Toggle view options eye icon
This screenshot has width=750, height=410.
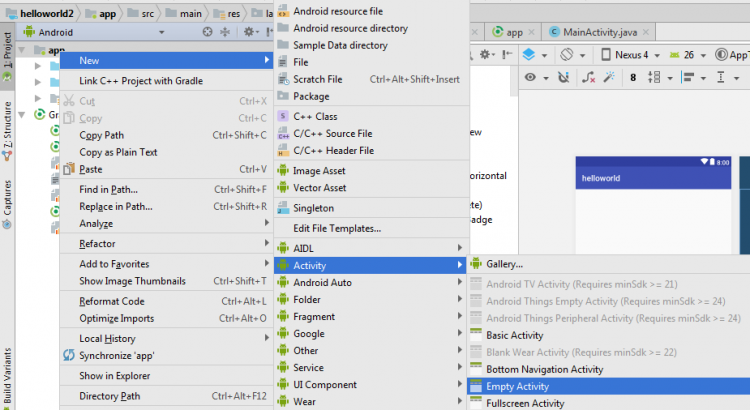(x=530, y=77)
